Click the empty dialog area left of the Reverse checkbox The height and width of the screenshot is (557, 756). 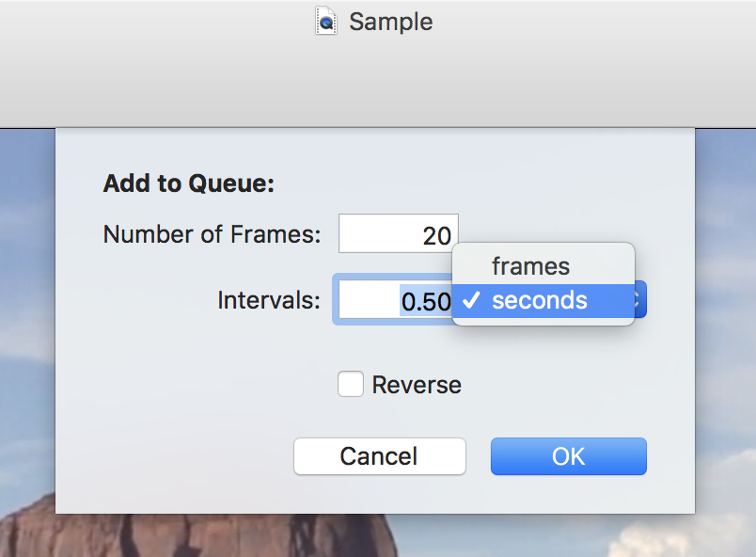click(x=193, y=384)
